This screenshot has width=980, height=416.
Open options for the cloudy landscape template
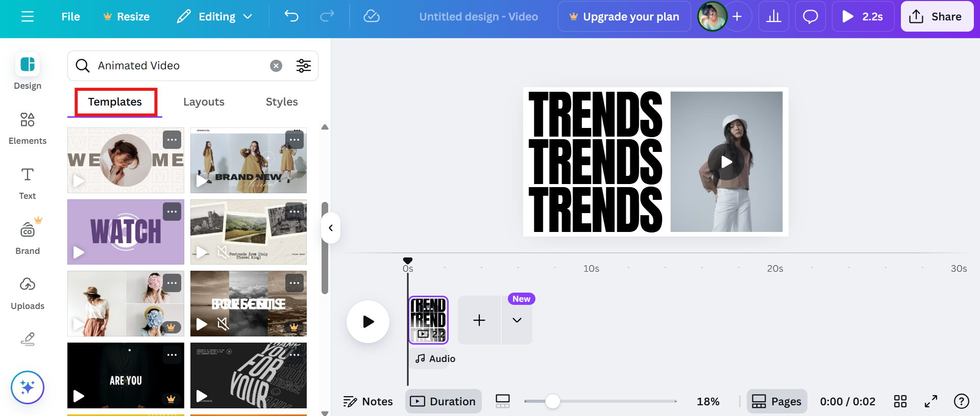295,283
